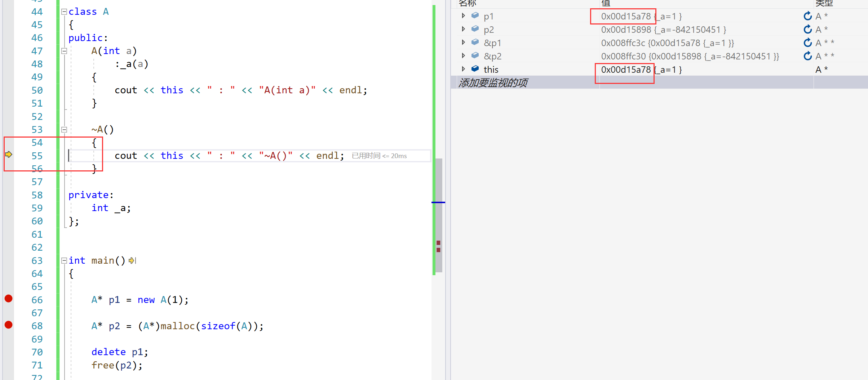Collapse the main() function block

pyautogui.click(x=64, y=260)
